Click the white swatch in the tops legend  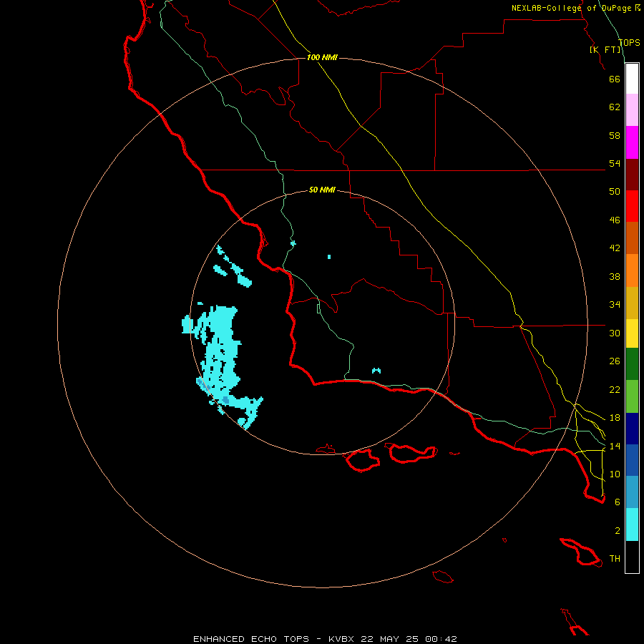pos(632,79)
